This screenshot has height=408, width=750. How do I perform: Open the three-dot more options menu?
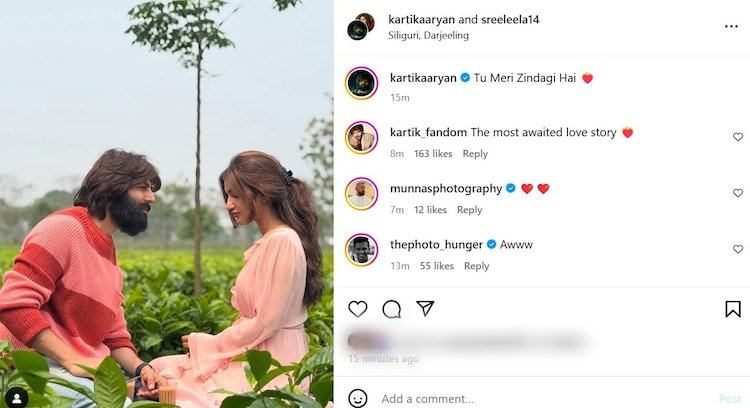click(x=731, y=26)
